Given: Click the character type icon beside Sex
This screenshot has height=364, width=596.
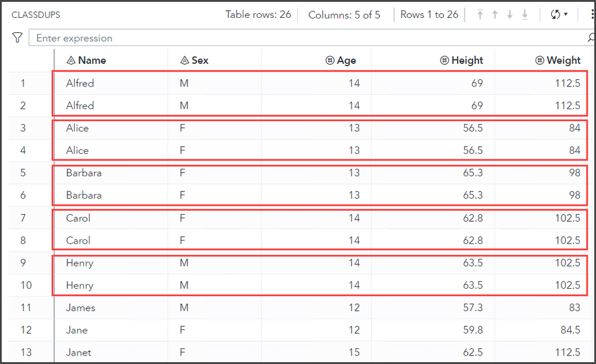Looking at the screenshot, I should click(x=185, y=60).
